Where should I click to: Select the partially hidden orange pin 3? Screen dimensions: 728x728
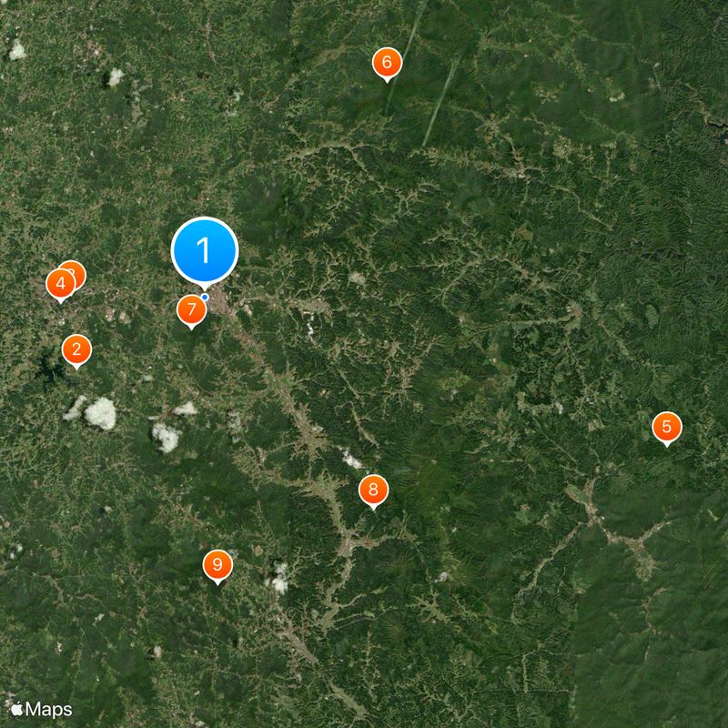pyautogui.click(x=76, y=269)
